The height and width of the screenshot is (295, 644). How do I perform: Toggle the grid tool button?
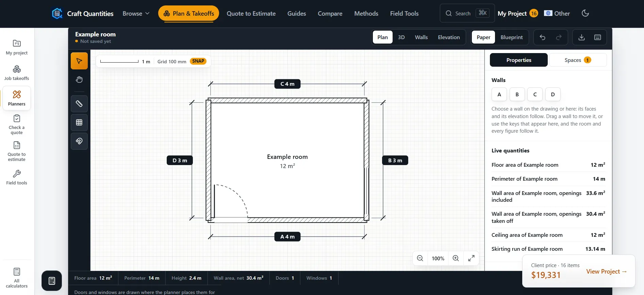(79, 122)
